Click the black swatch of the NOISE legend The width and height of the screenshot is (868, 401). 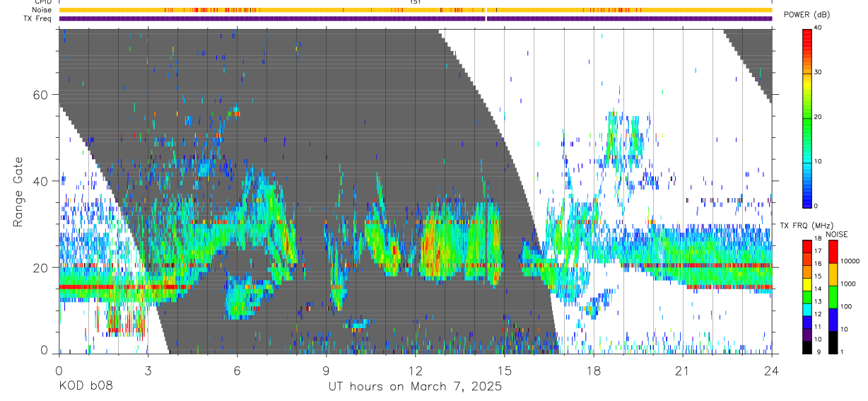click(833, 342)
